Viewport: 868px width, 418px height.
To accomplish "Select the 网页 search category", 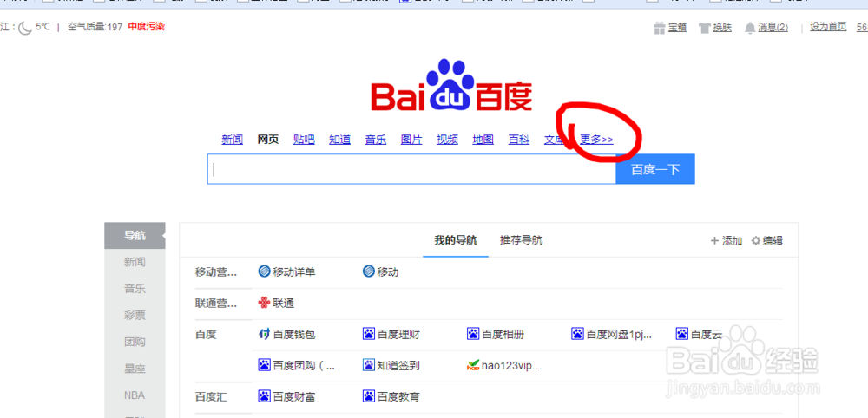I will pyautogui.click(x=268, y=140).
